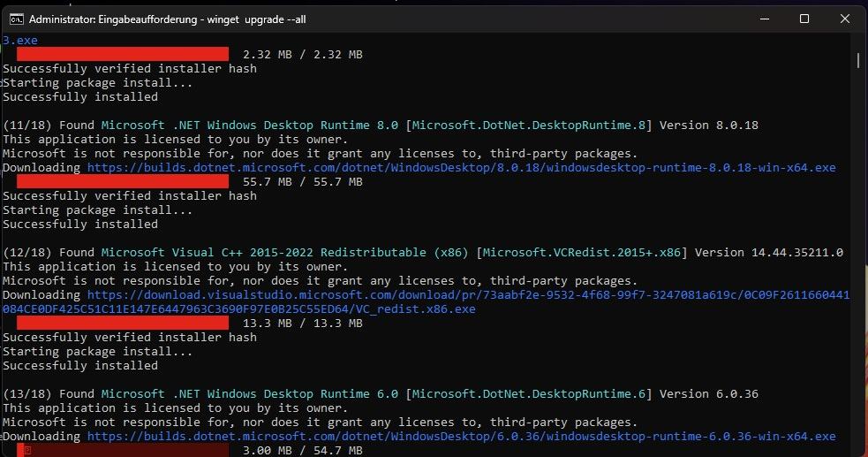Click 'Successfully installed' below the 13.3 MB download
The height and width of the screenshot is (457, 868).
point(80,366)
